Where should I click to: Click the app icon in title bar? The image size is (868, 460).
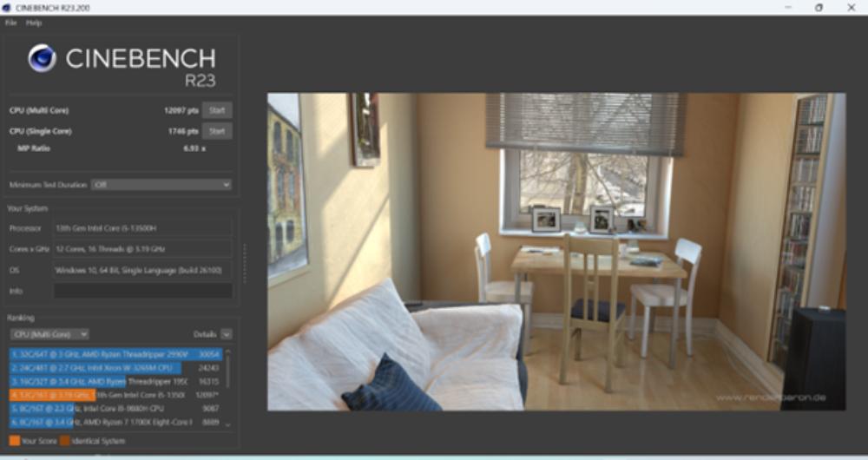(x=7, y=8)
